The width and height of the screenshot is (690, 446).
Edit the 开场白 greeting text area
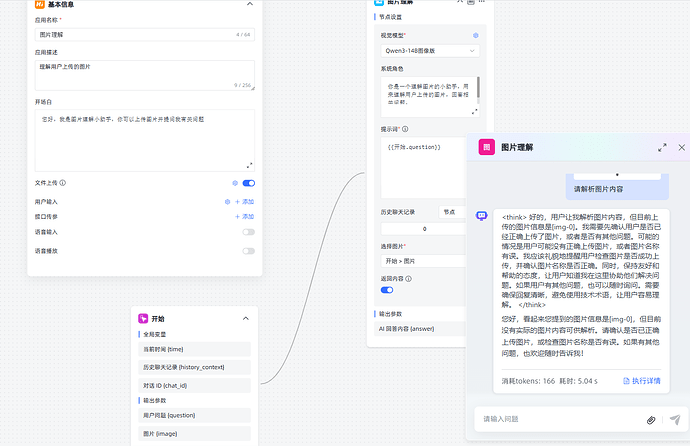point(145,140)
